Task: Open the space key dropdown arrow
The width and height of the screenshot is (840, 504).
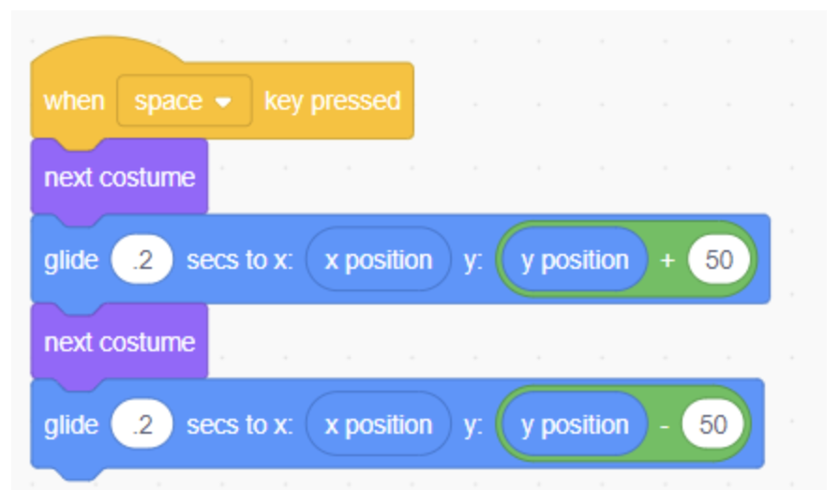Action: point(223,102)
